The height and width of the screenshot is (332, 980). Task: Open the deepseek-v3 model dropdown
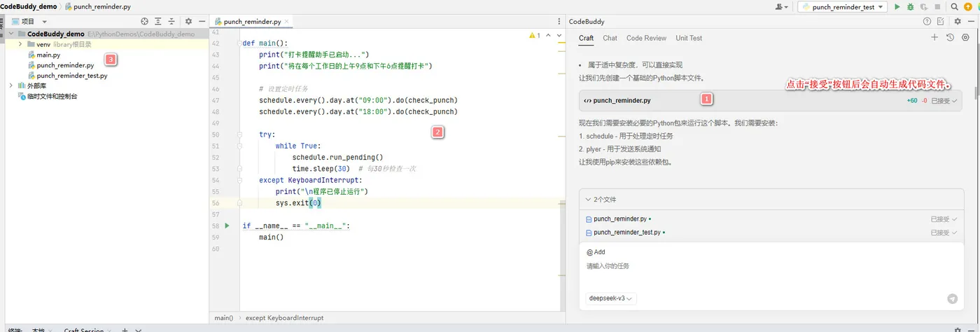pyautogui.click(x=611, y=298)
